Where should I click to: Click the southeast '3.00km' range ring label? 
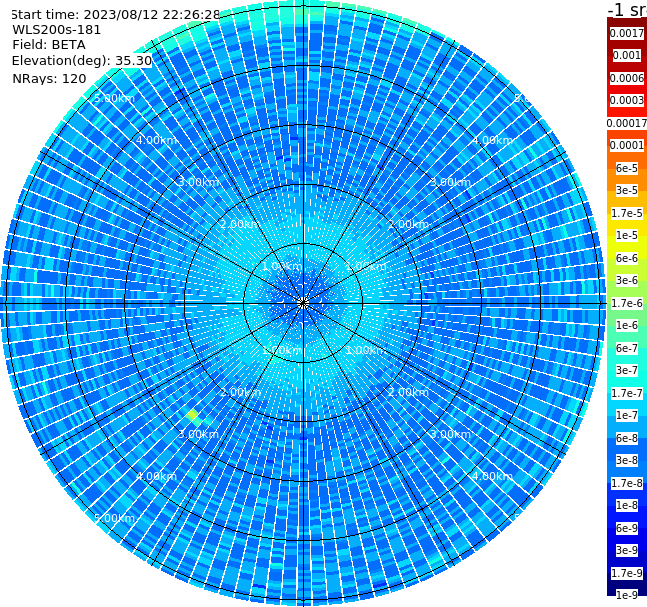[x=450, y=434]
